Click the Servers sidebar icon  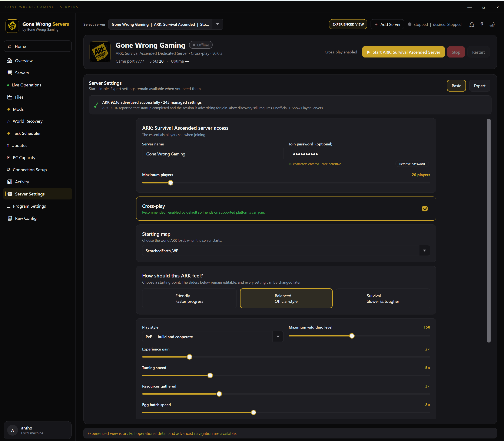tap(10, 73)
